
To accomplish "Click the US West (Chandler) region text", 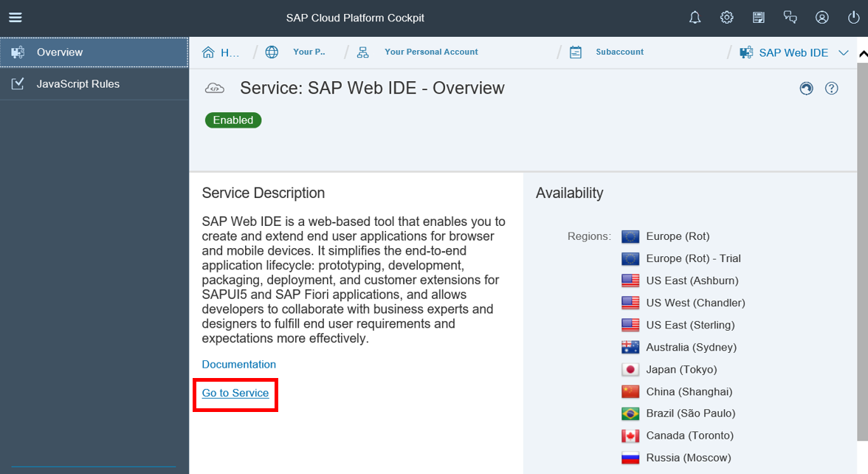I will click(695, 303).
